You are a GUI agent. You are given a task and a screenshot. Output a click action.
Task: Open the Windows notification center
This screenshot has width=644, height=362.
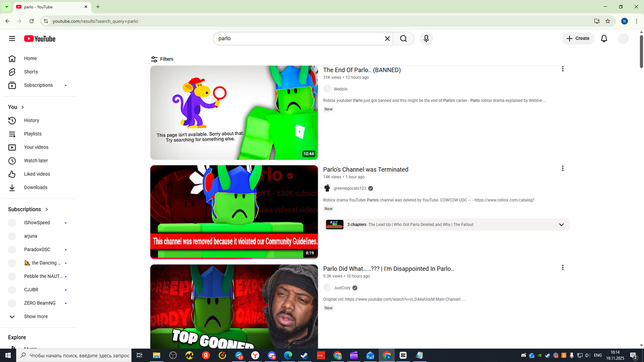coord(634,355)
